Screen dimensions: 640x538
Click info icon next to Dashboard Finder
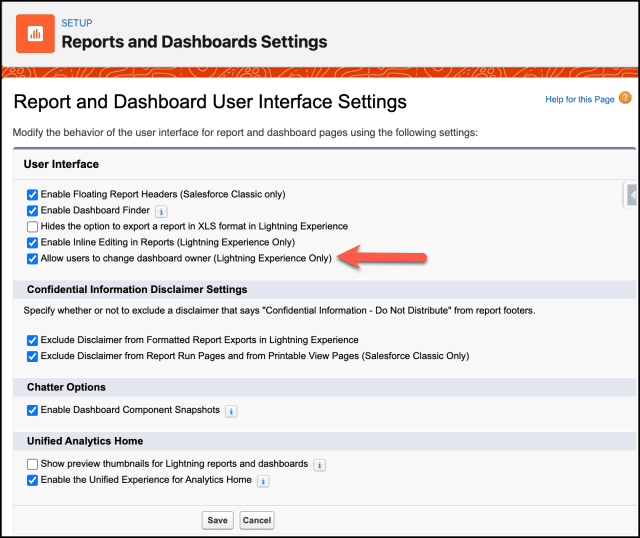tap(162, 211)
